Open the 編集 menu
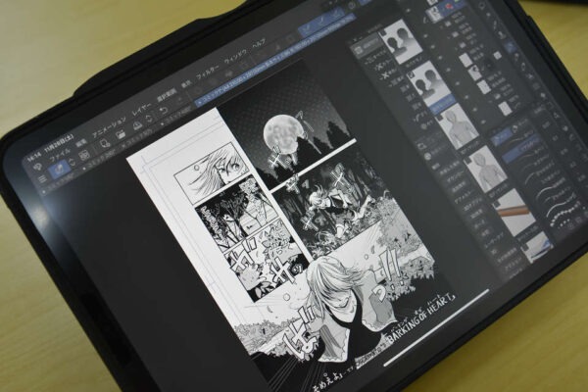 pos(81,143)
